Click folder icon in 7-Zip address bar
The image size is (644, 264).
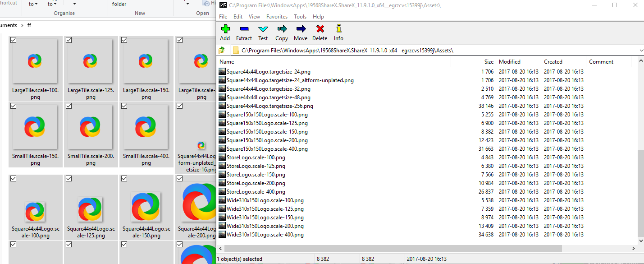pyautogui.click(x=235, y=50)
